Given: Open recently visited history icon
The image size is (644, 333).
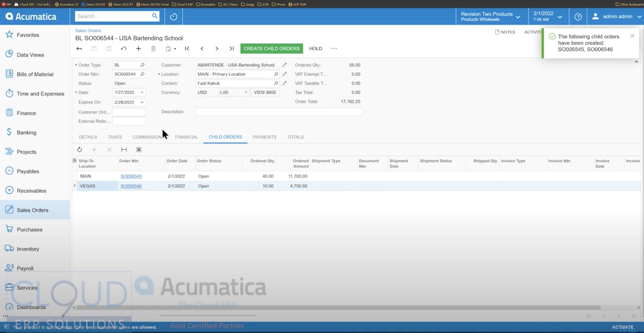Looking at the screenshot, I should pyautogui.click(x=173, y=16).
